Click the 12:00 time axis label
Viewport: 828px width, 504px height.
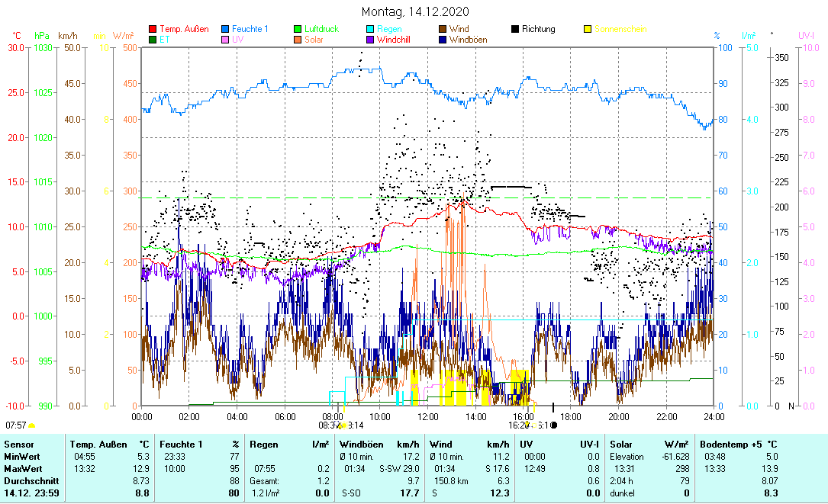(428, 416)
